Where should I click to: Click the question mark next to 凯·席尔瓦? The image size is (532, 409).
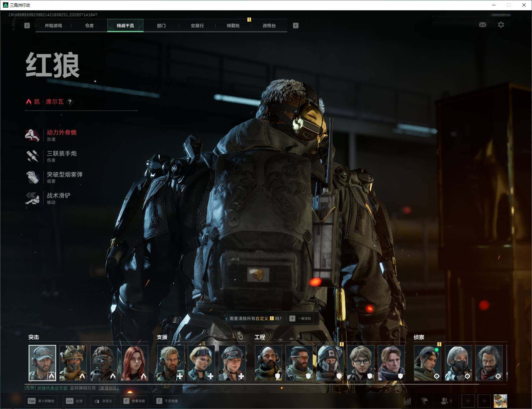pos(70,102)
